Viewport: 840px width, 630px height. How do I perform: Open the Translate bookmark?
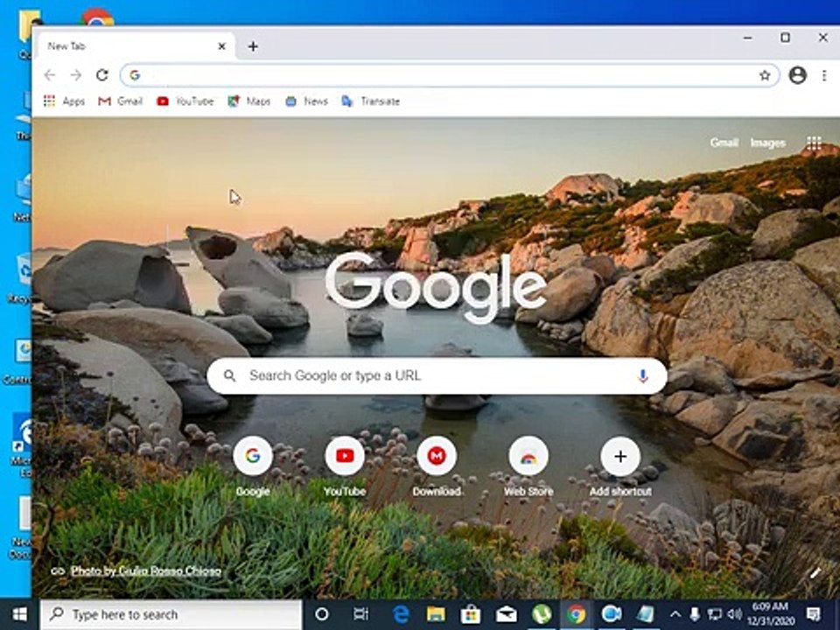tap(371, 101)
